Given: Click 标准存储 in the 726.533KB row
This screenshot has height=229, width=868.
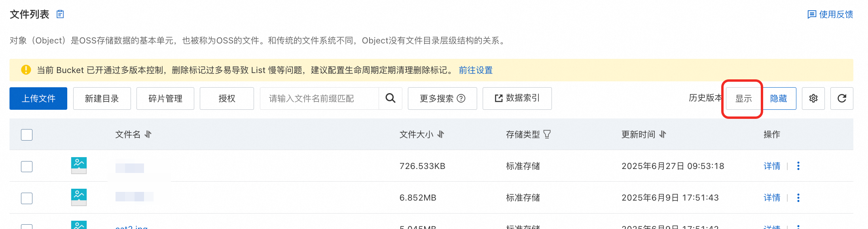Looking at the screenshot, I should click(x=523, y=166).
